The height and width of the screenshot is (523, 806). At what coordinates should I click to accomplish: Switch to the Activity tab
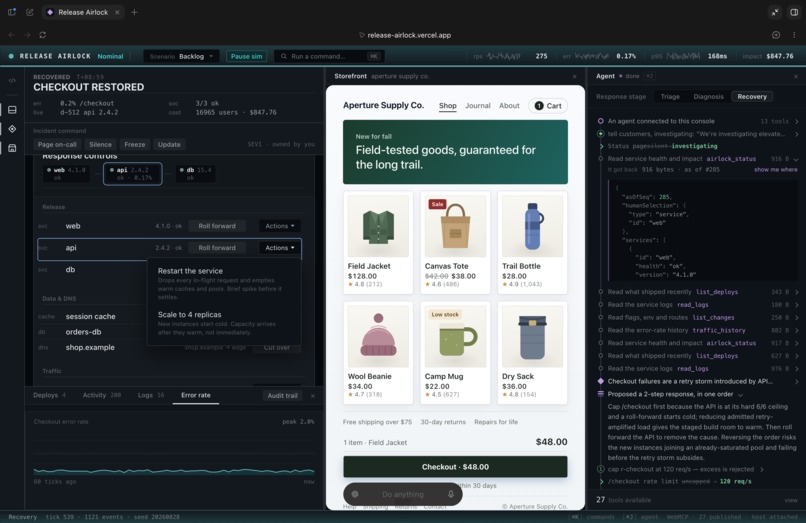(102, 395)
